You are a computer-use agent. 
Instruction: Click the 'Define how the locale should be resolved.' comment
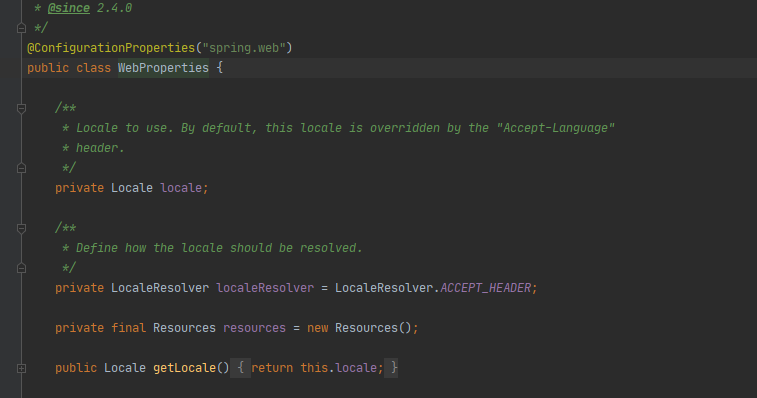pyautogui.click(x=219, y=248)
